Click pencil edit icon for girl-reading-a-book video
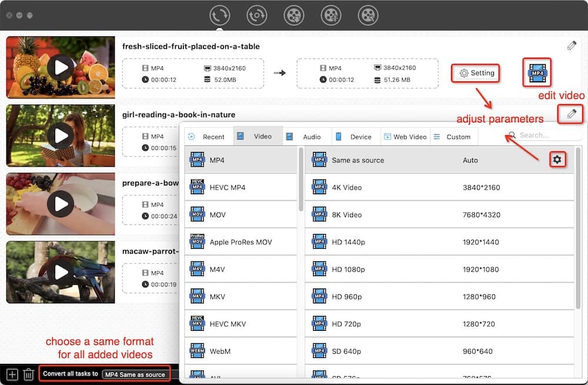The width and height of the screenshot is (588, 385). pos(571,114)
